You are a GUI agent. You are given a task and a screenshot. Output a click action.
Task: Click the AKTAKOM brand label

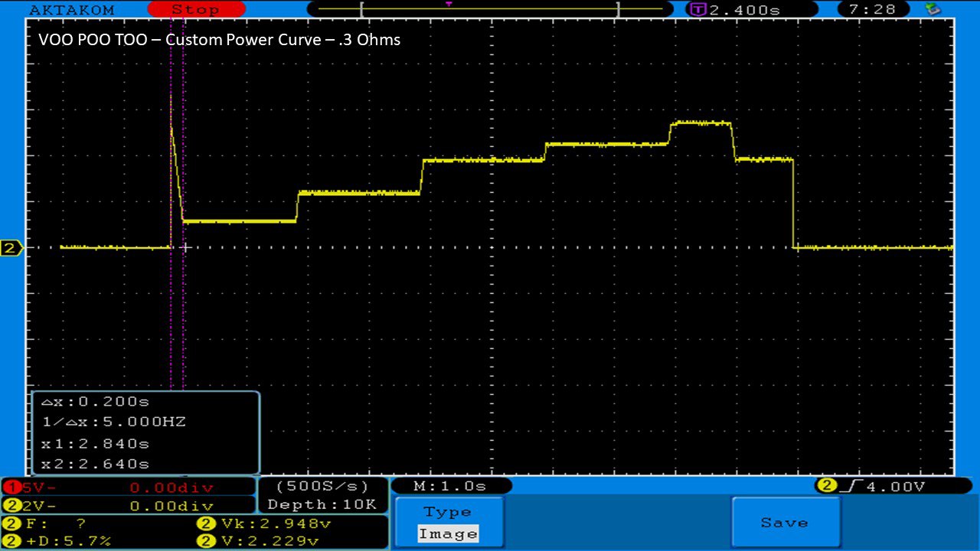(x=71, y=10)
